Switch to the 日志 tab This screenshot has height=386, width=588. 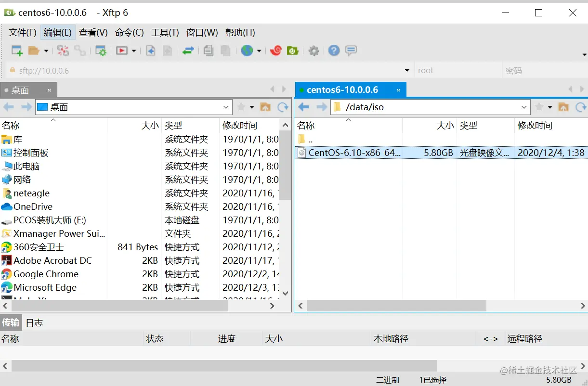pyautogui.click(x=34, y=322)
